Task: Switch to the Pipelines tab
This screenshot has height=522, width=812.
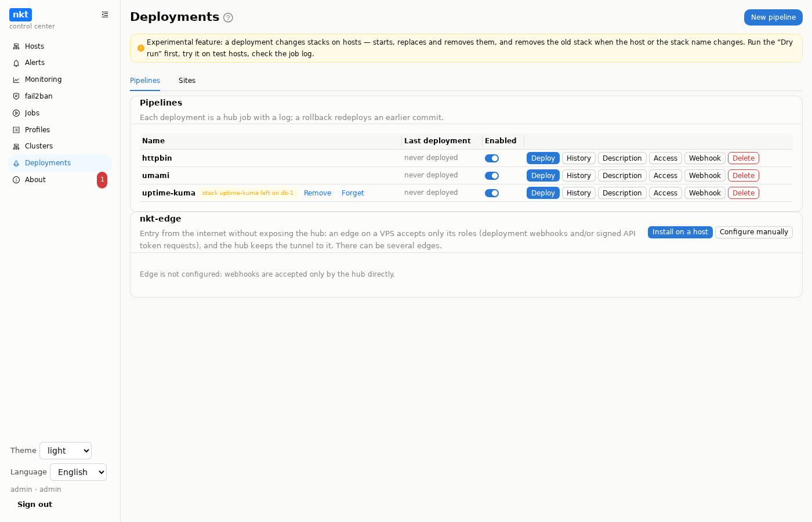Action: pos(145,81)
